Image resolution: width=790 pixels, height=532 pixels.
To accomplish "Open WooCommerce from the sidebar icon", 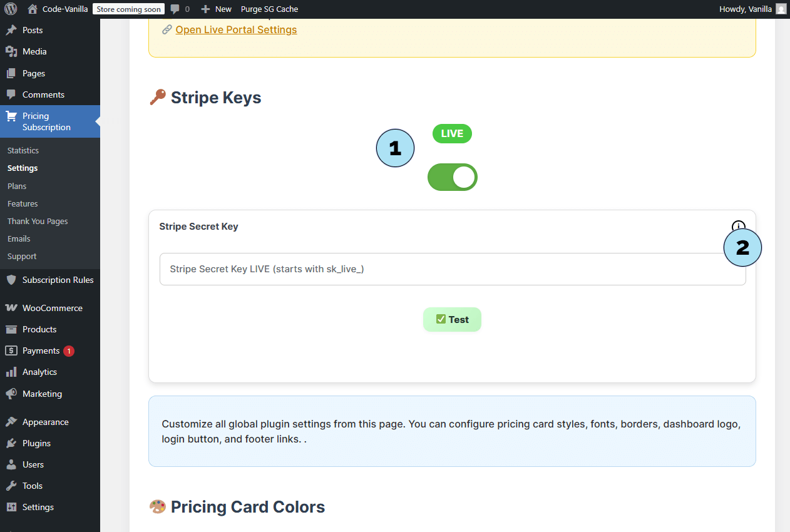I will tap(11, 308).
